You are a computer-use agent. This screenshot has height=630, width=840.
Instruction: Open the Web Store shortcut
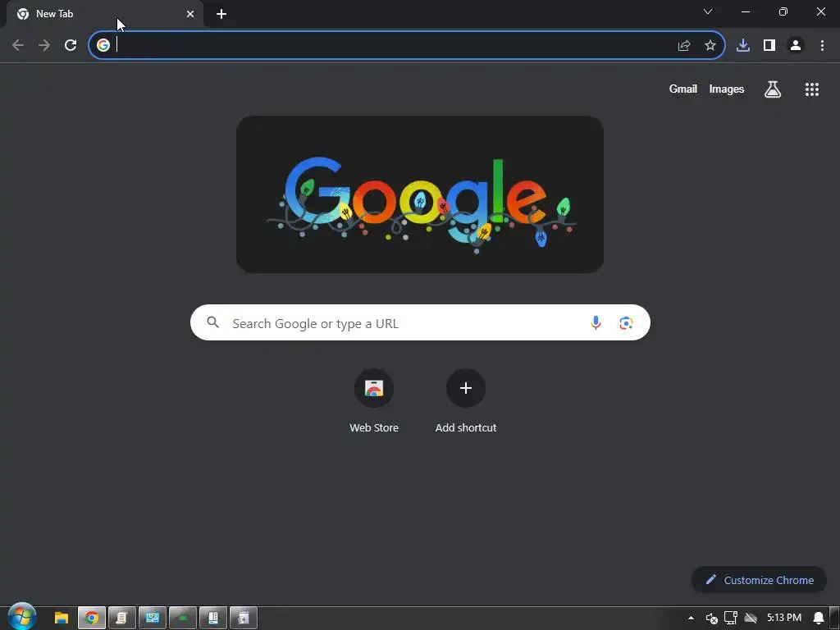(374, 401)
